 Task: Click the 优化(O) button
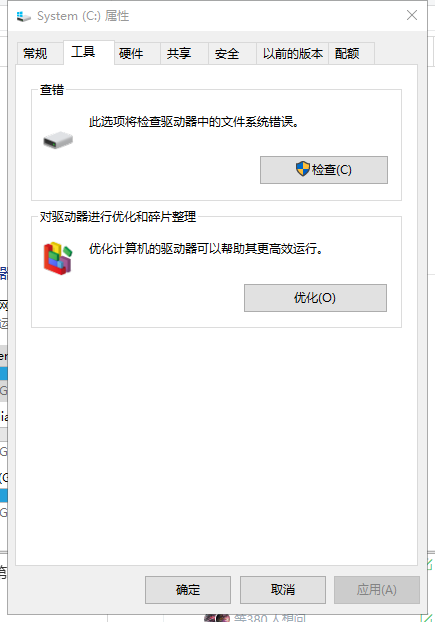tap(315, 298)
